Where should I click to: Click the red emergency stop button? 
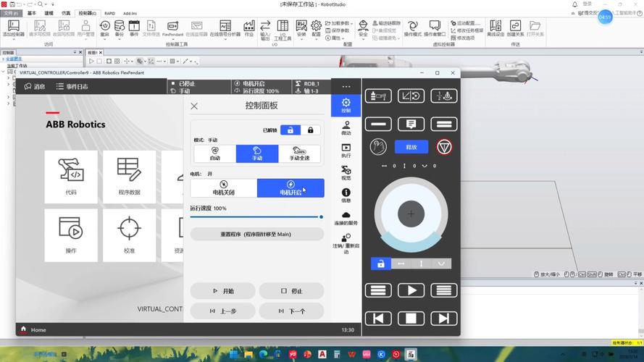point(444,147)
